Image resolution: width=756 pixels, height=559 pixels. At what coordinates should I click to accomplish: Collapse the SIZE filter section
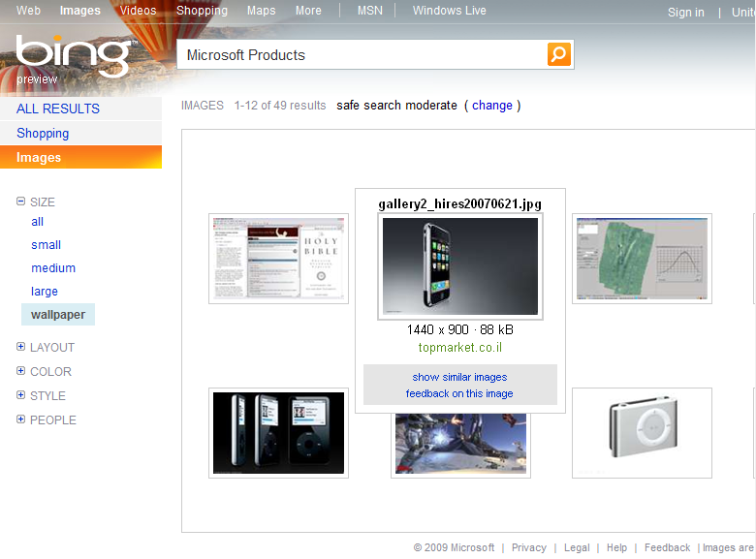point(20,202)
